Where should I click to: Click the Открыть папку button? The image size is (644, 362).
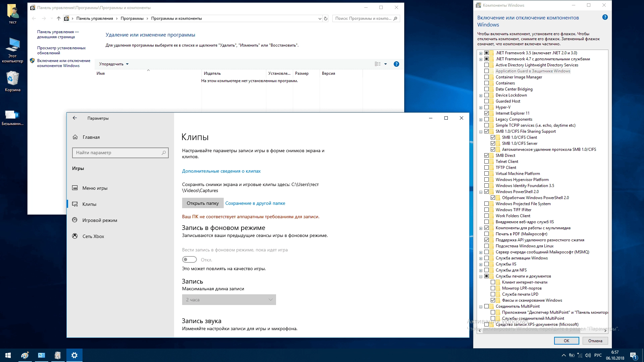[203, 203]
